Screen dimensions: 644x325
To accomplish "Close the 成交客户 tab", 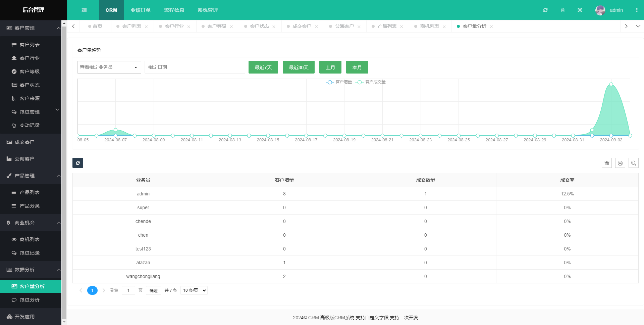I will point(316,27).
